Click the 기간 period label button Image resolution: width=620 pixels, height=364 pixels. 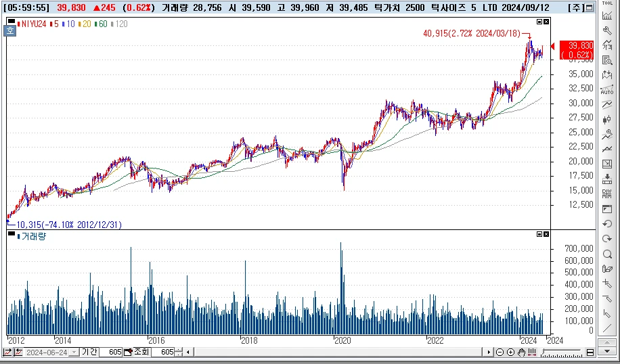pos(89,352)
